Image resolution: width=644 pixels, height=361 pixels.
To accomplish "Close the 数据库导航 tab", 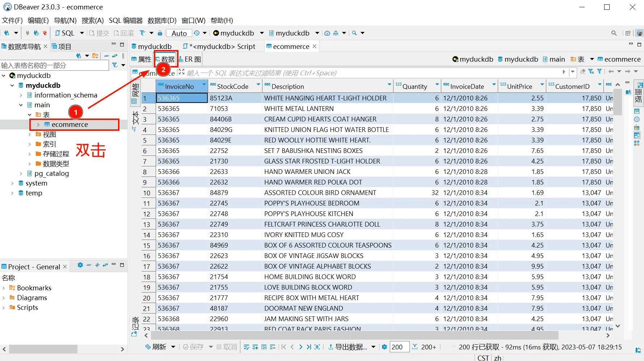I will click(x=45, y=46).
